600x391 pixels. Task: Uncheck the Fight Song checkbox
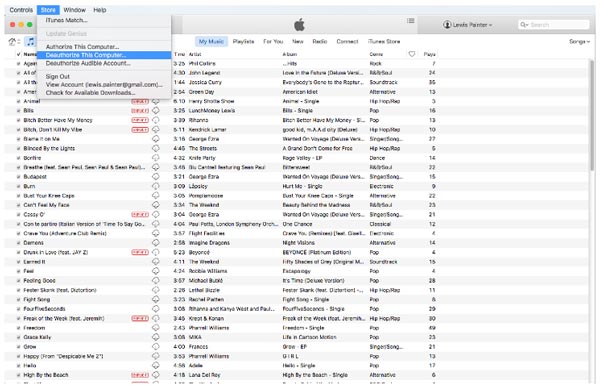pyautogui.click(x=18, y=300)
